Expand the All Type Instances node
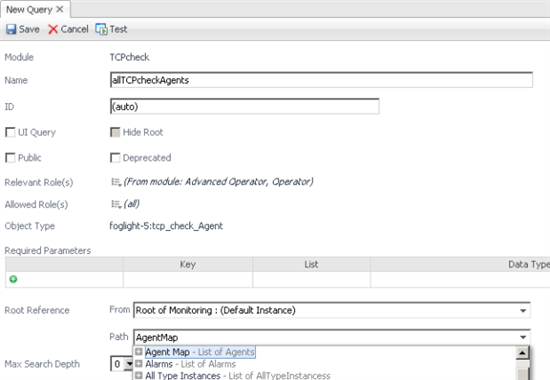Viewport: 550px width, 380px height. click(x=139, y=375)
